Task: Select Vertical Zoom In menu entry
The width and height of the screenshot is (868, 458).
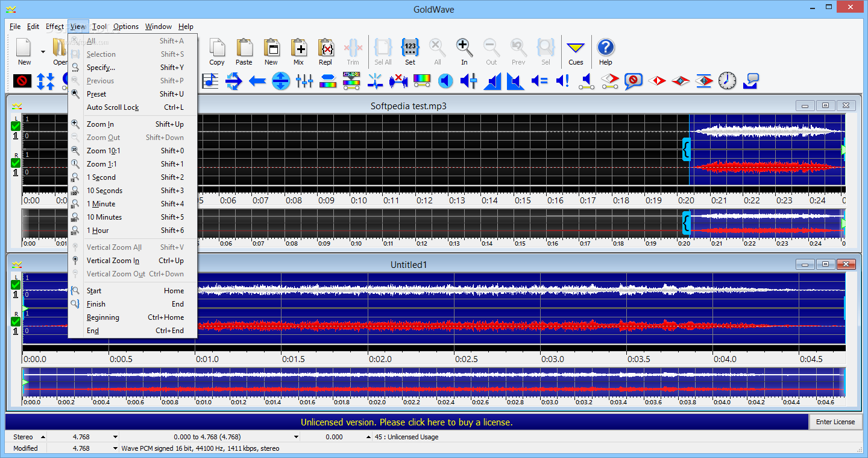Action: (x=133, y=261)
